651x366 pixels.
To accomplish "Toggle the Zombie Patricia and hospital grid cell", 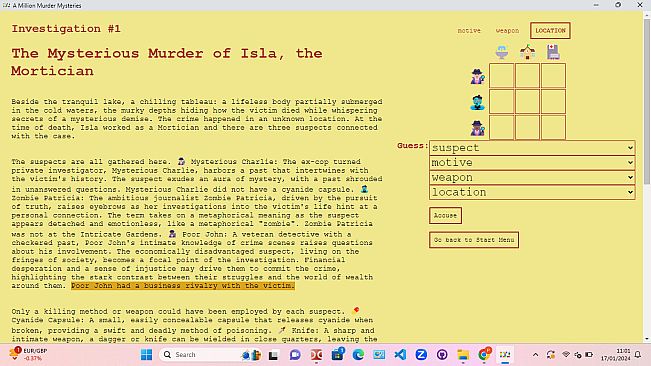I will point(553,101).
